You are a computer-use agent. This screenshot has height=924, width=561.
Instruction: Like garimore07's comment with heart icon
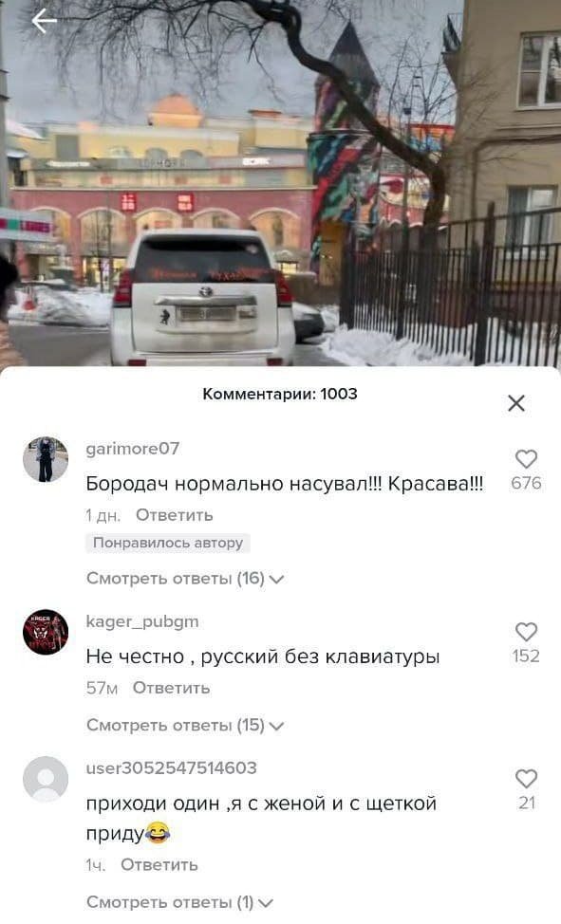[x=526, y=459]
